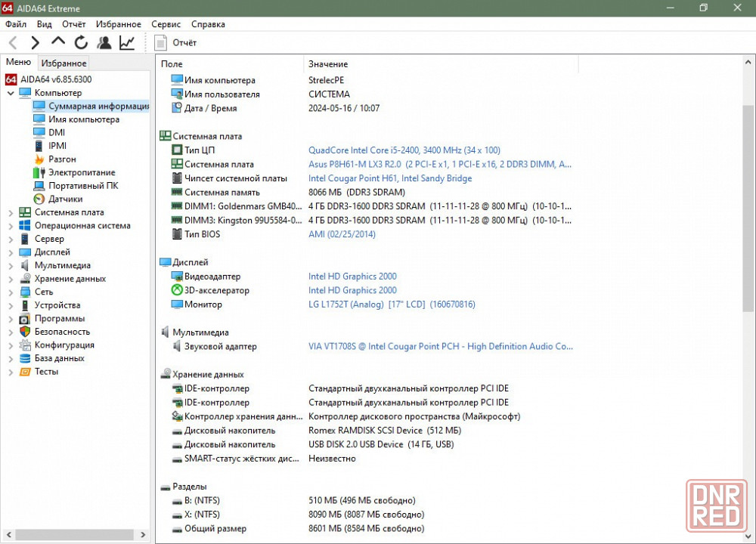Open Intel HD Graphics 2000 3D-акселератор link
756x544 pixels.
click(x=352, y=290)
